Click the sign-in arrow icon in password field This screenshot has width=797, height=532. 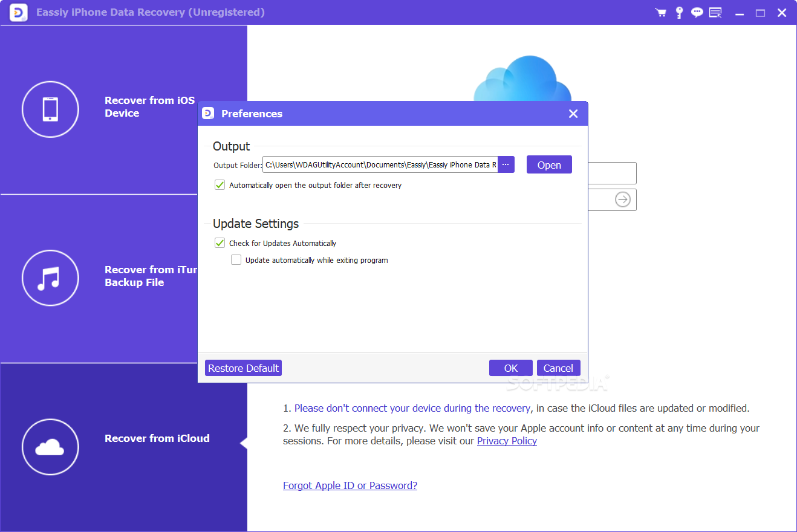(x=622, y=199)
